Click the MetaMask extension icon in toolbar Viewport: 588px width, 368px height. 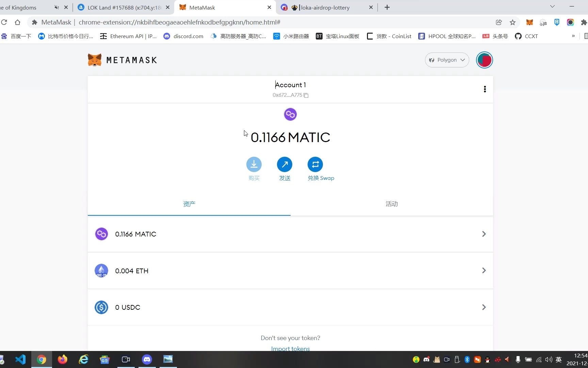tap(529, 22)
